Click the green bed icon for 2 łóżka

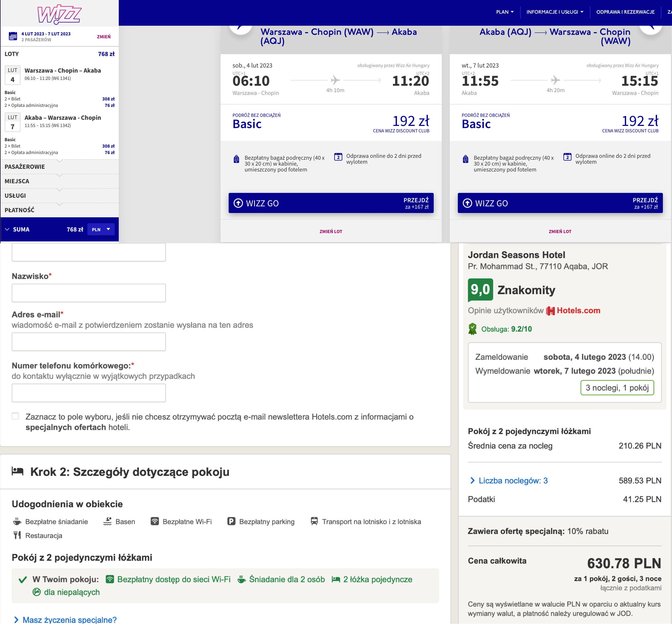(336, 580)
